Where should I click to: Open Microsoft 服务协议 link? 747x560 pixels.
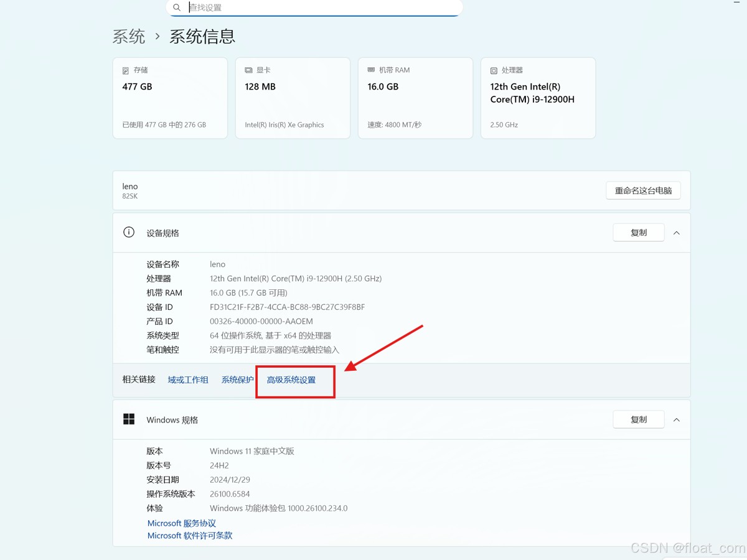(182, 523)
